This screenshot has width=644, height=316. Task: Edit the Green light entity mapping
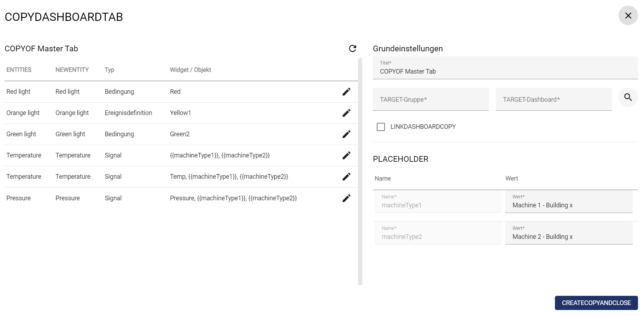tap(346, 134)
